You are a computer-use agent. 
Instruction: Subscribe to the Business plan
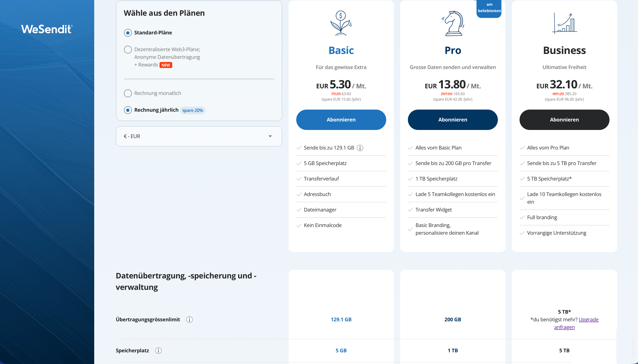pyautogui.click(x=564, y=120)
